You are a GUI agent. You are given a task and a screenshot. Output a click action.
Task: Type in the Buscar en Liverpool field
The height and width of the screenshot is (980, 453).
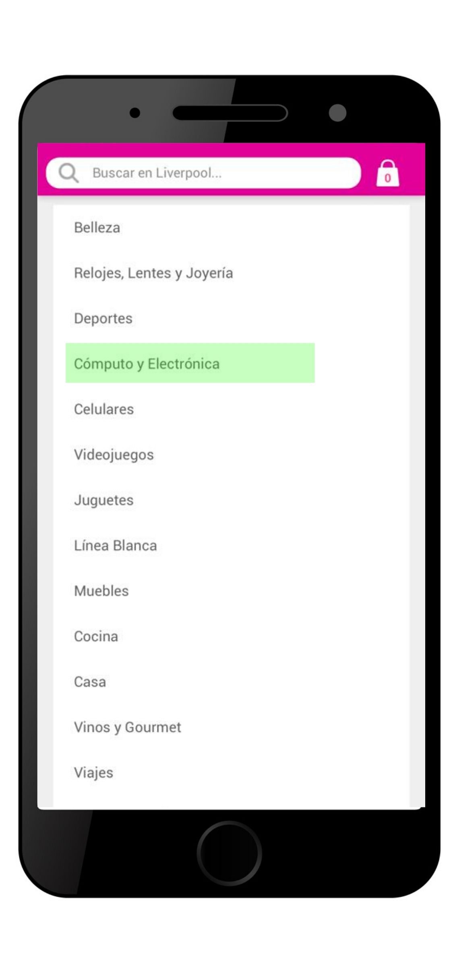click(217, 173)
